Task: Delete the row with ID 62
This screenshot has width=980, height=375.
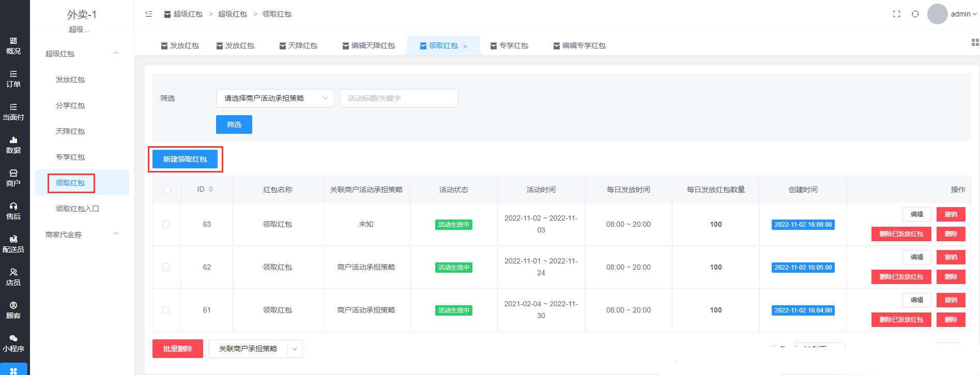Action: click(951, 277)
